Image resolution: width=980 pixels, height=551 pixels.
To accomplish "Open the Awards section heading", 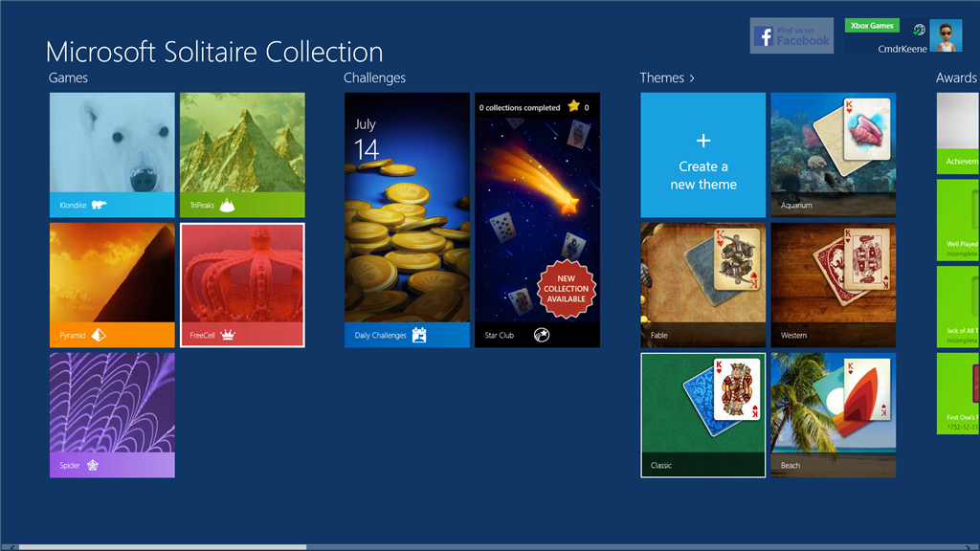I will click(x=956, y=77).
